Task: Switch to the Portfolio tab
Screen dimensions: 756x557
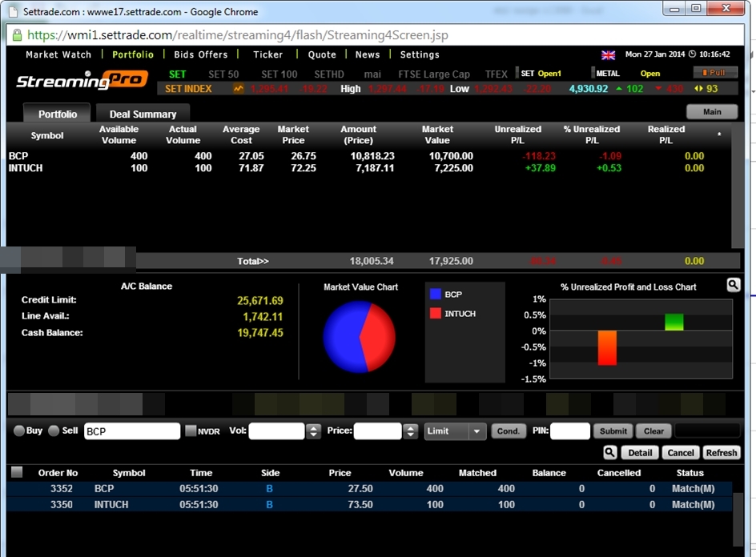Action: 58,114
